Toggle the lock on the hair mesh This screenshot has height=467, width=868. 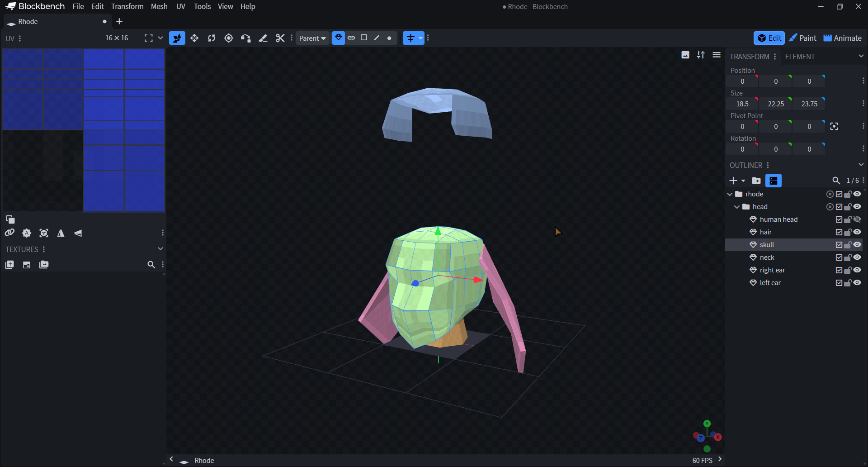(848, 232)
